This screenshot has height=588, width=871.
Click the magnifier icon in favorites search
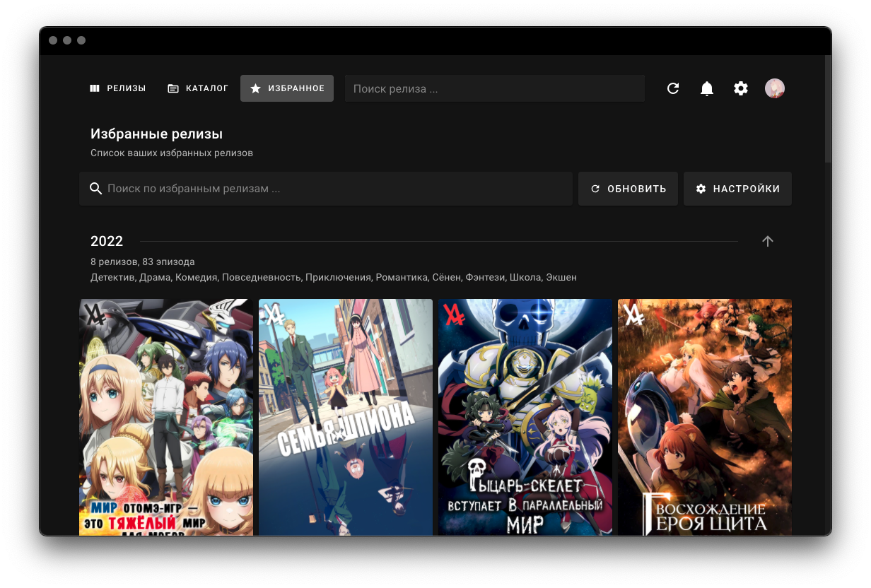(x=96, y=189)
